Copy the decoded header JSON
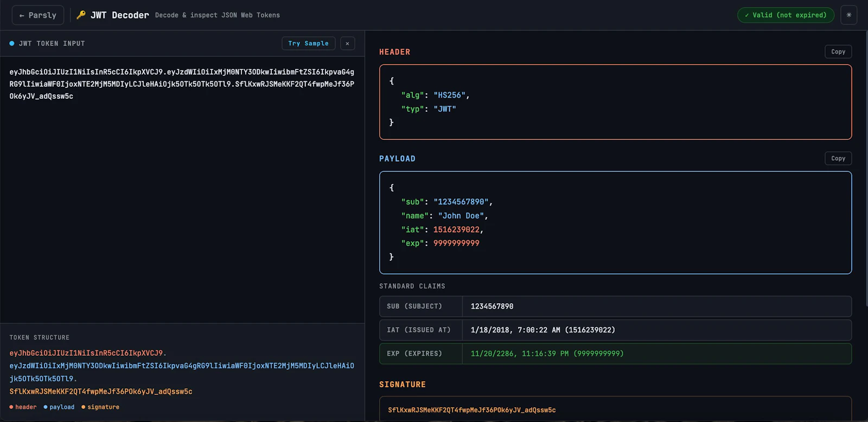 [x=838, y=52]
